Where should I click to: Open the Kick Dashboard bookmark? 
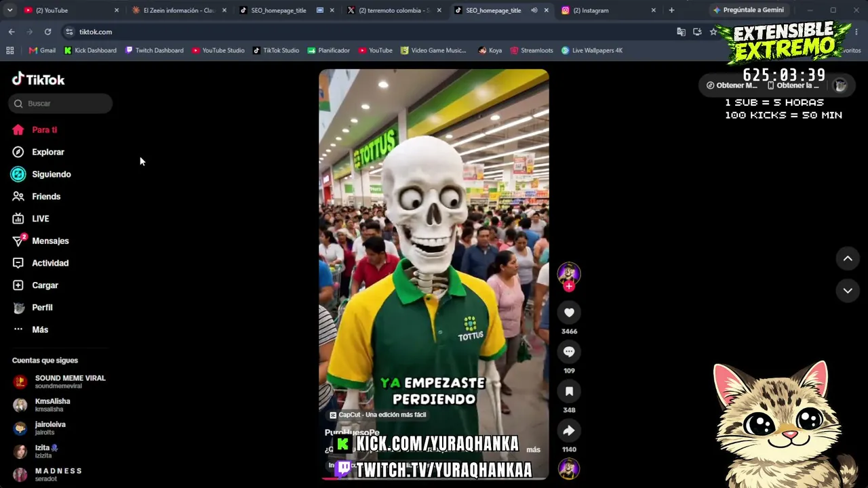(x=90, y=50)
